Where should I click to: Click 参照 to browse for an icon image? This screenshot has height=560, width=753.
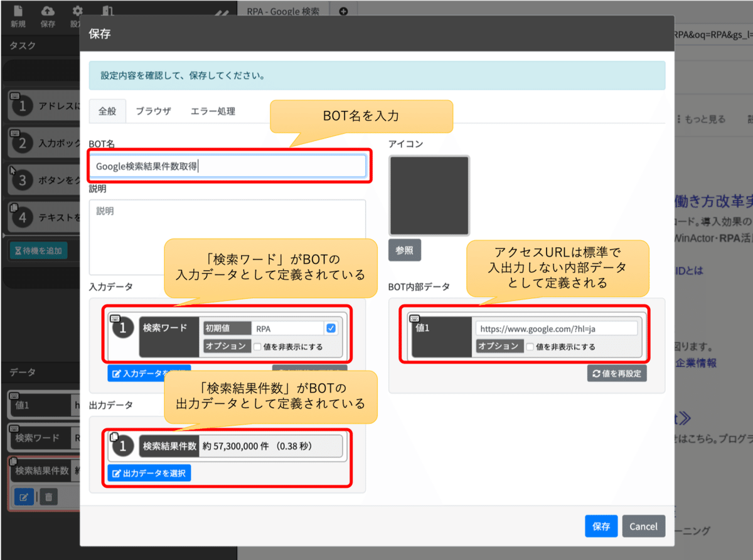point(405,250)
